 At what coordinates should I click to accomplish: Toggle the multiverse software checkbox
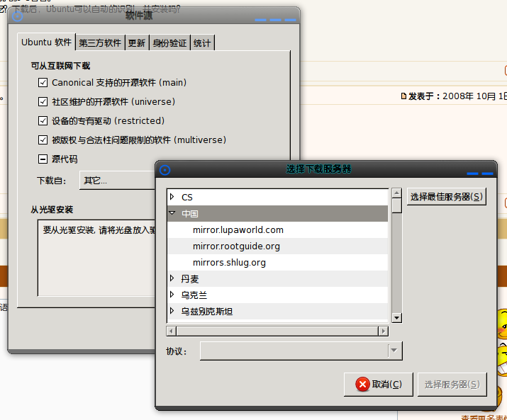pos(43,140)
